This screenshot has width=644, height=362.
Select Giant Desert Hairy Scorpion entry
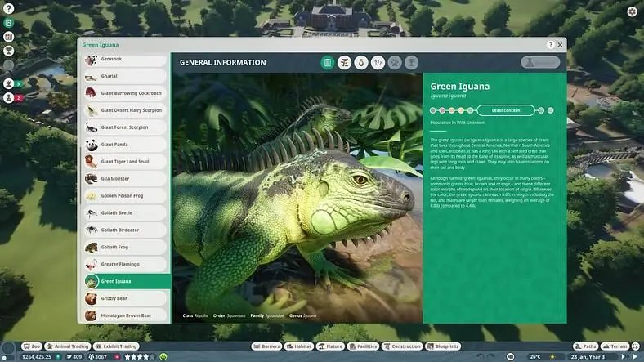[125, 110]
